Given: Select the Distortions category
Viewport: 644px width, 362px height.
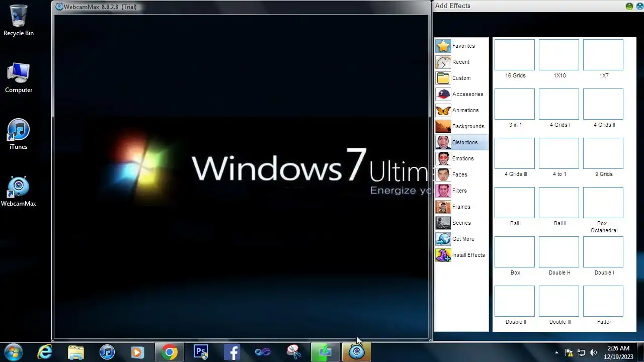Looking at the screenshot, I should (x=461, y=142).
